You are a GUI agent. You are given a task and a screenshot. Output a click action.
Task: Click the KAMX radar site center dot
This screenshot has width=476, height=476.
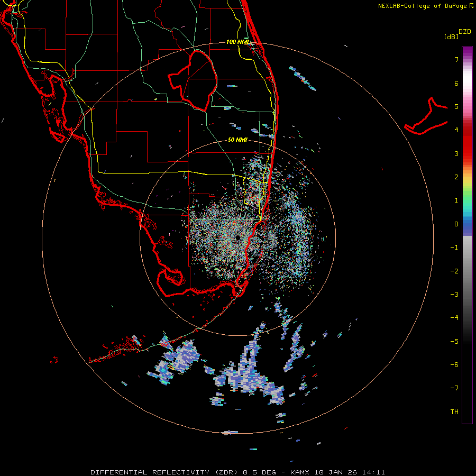click(237, 237)
